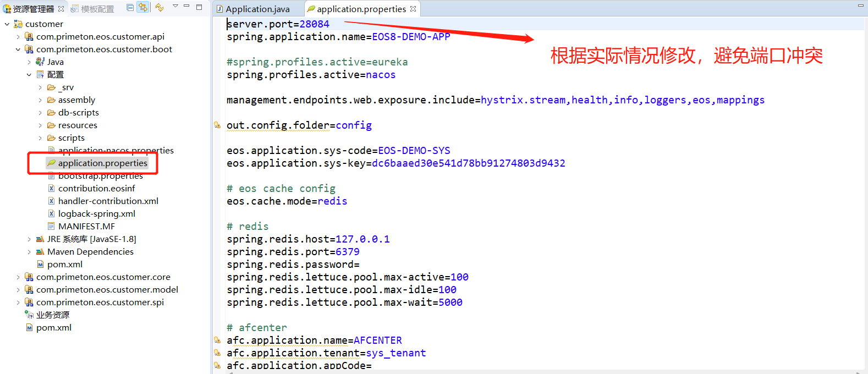The image size is (868, 374).
Task: Switch to the Application.java editor tab
Action: tap(257, 9)
